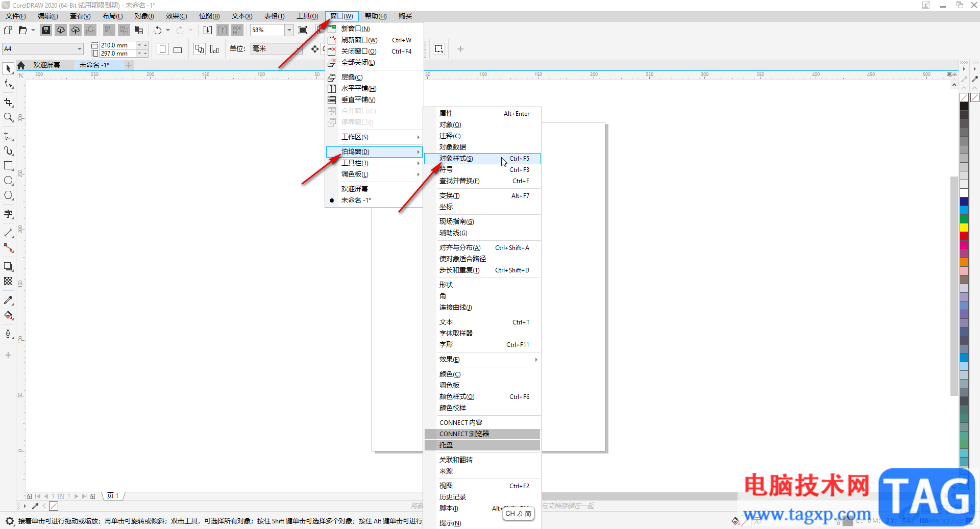
Task: Expand the 效果(E) docker submenu
Action: coord(482,360)
